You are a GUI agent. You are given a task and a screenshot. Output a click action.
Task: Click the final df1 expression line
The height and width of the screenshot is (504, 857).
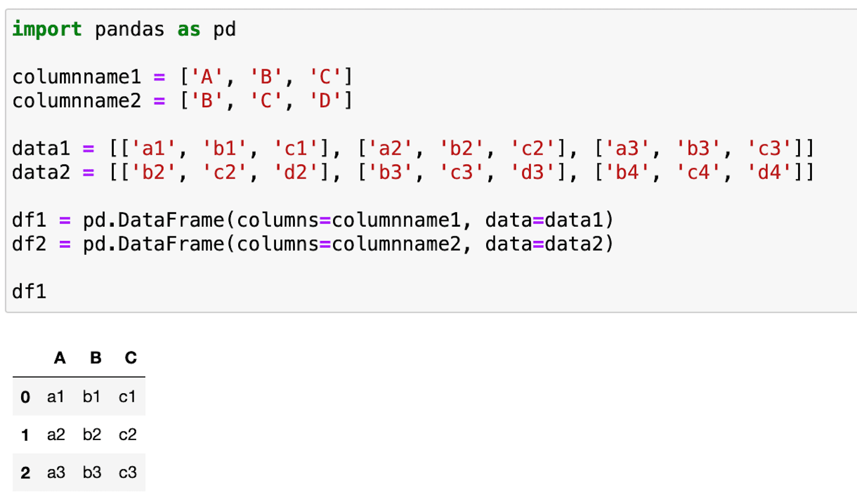29,291
